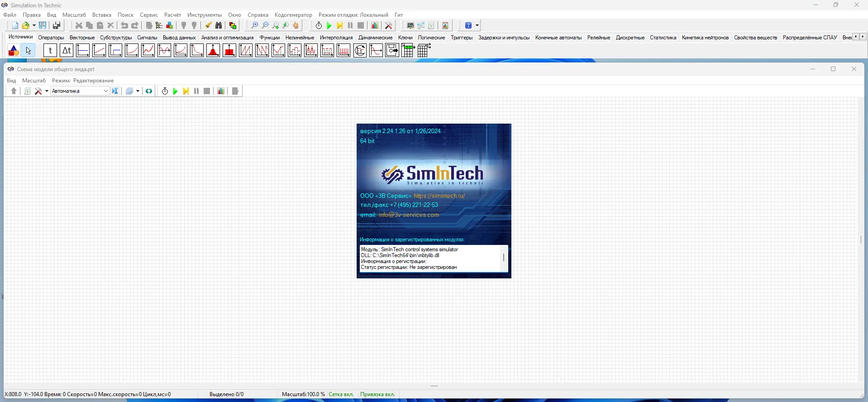
Task: Expand the arrow beside the schema window's hammer icon
Action: (47, 91)
